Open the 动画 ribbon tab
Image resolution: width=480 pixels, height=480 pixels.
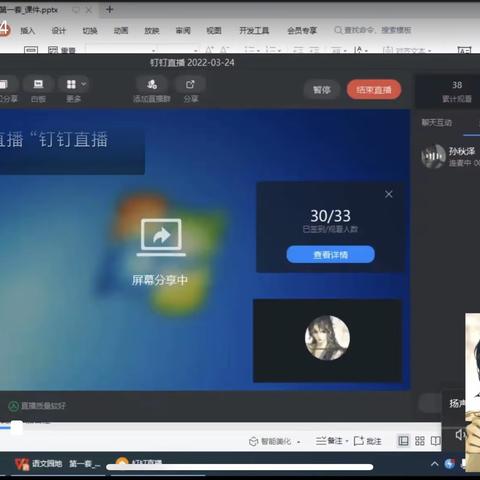click(121, 31)
